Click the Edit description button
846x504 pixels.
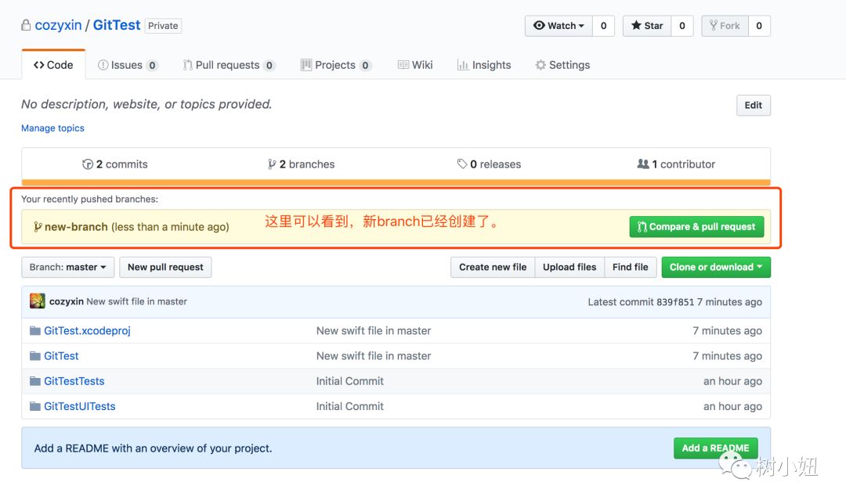click(x=754, y=105)
